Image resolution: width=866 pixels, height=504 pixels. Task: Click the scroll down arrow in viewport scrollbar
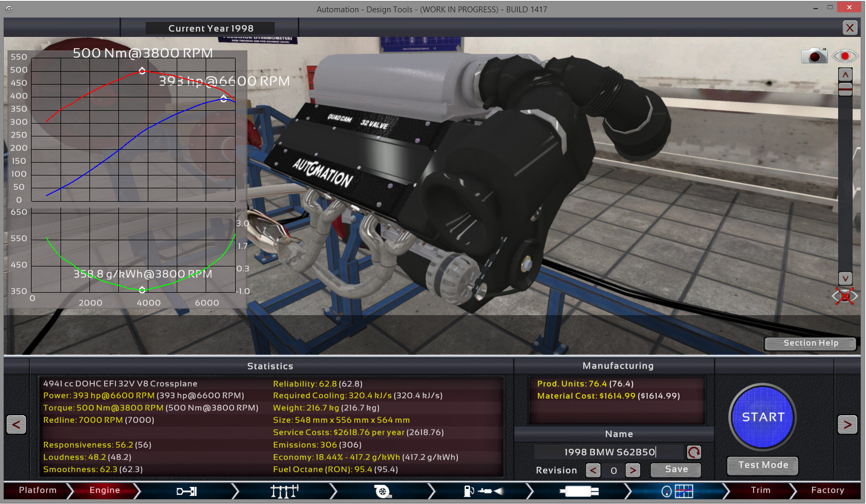pos(845,278)
